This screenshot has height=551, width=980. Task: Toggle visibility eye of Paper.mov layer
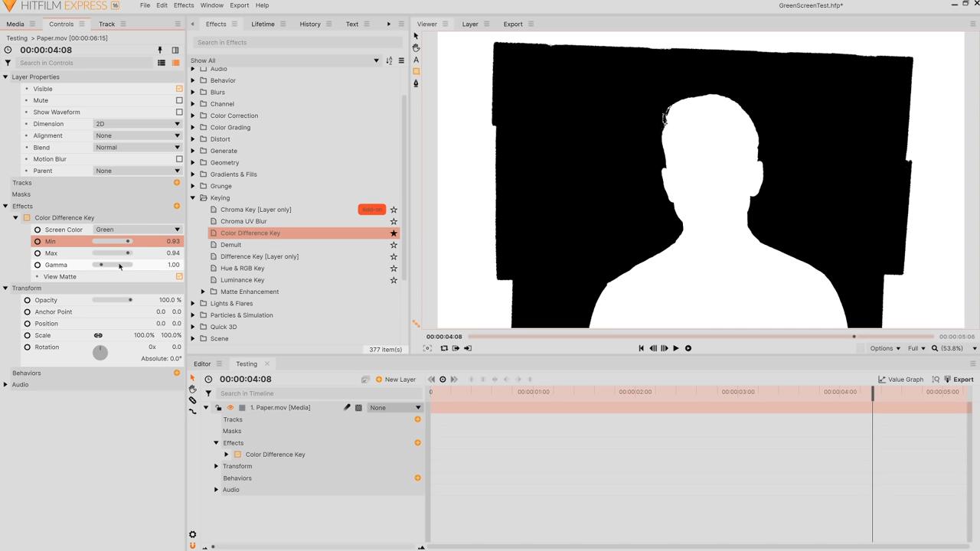(230, 407)
